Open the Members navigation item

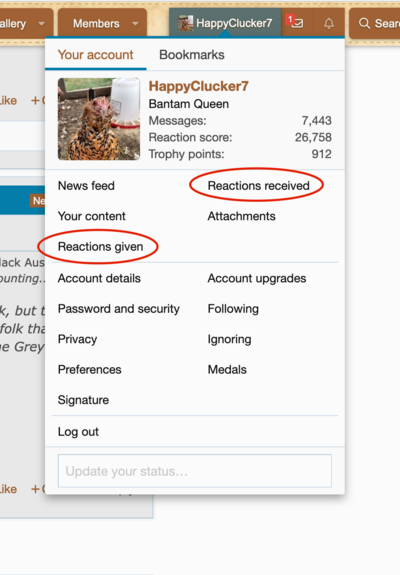[96, 24]
